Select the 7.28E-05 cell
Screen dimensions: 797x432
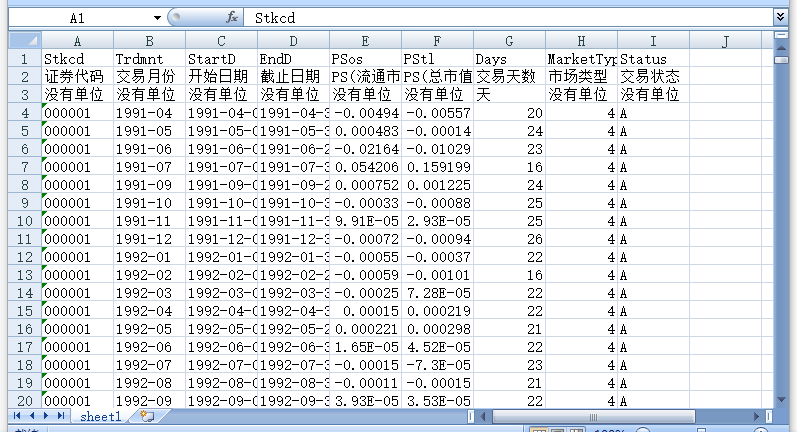pos(437,293)
